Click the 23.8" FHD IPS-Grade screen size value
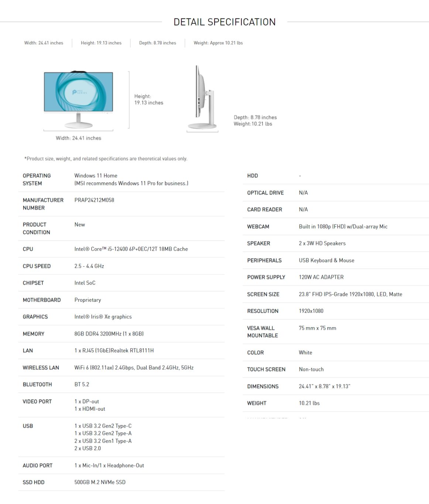 350,294
